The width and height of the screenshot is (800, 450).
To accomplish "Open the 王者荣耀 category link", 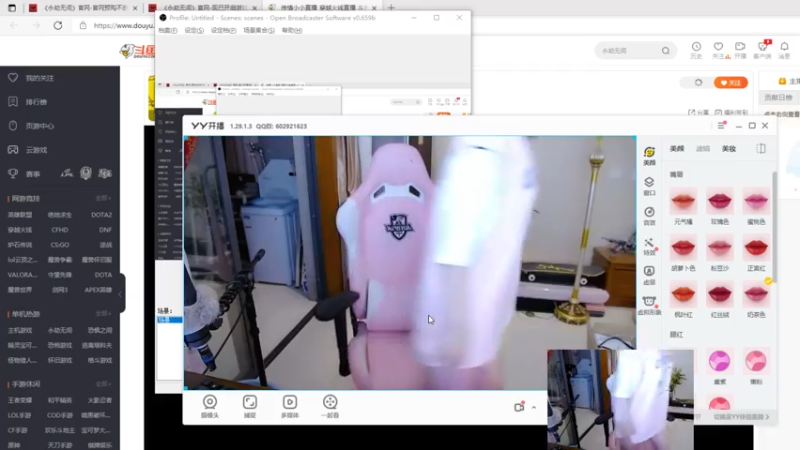I will [x=20, y=400].
